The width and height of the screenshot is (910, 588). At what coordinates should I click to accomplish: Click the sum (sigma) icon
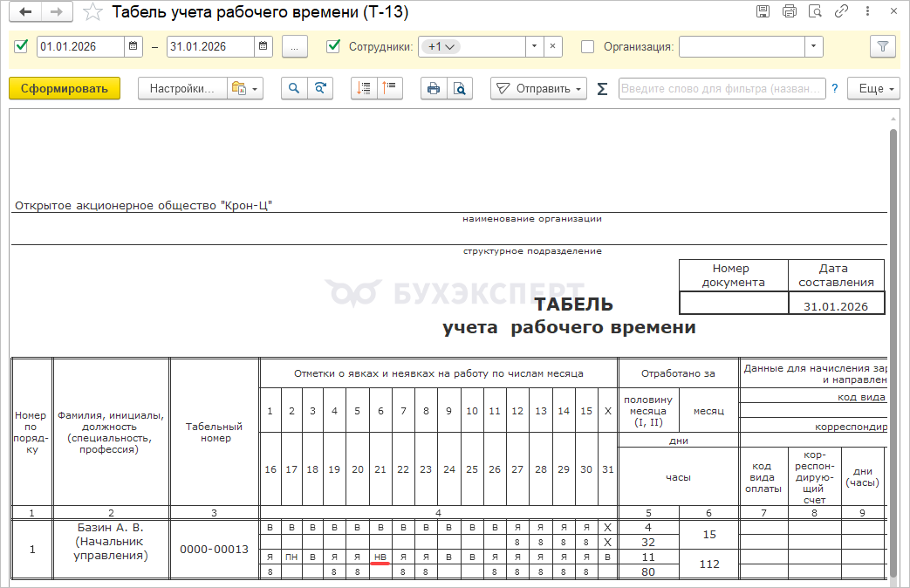pos(602,88)
